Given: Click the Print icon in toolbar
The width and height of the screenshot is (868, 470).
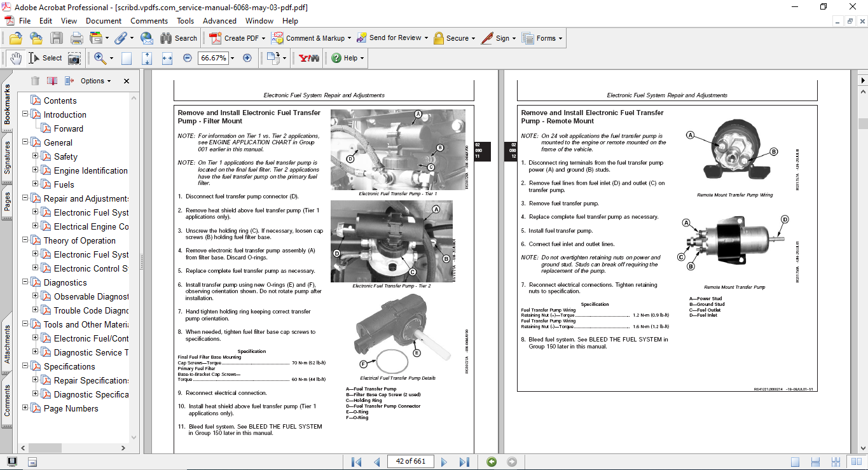Looking at the screenshot, I should pyautogui.click(x=77, y=38).
